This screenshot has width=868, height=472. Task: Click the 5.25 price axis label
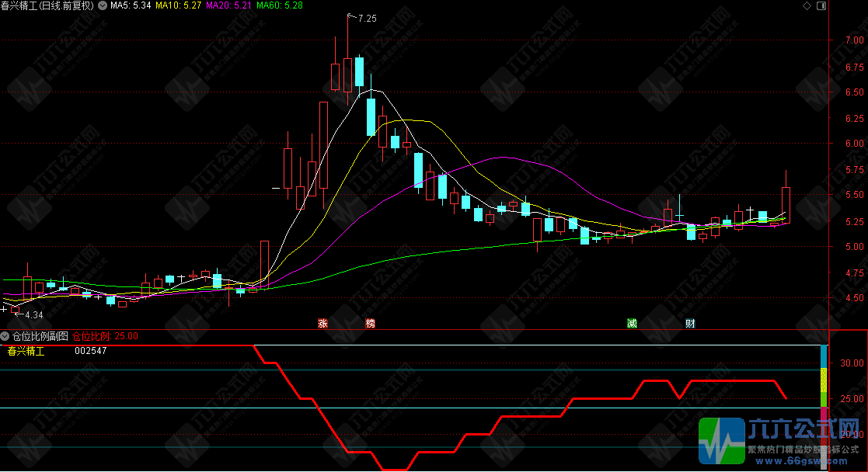click(x=855, y=221)
